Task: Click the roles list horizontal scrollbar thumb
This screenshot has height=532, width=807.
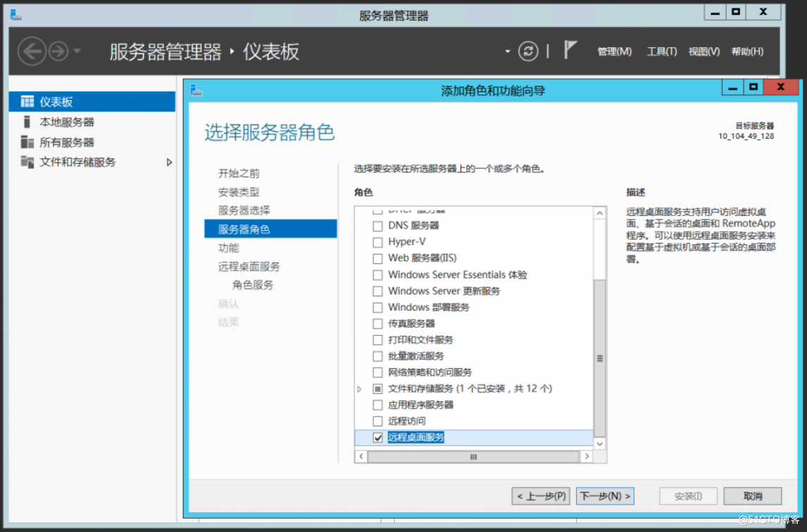Action: pos(474,456)
